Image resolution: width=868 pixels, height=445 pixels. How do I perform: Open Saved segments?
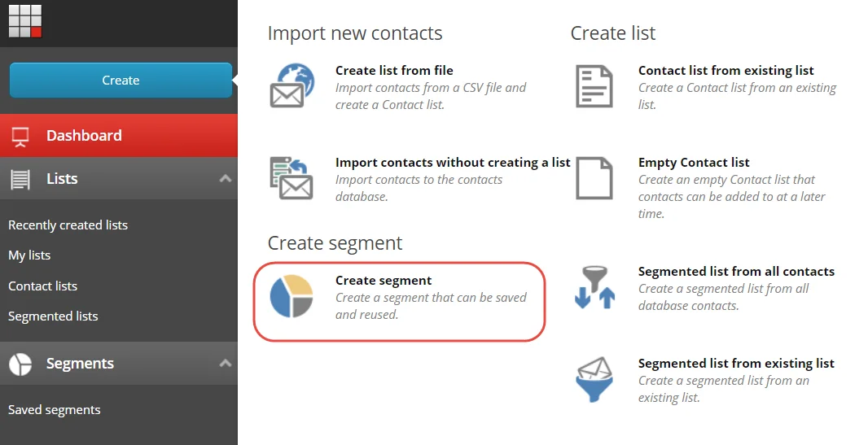55,410
